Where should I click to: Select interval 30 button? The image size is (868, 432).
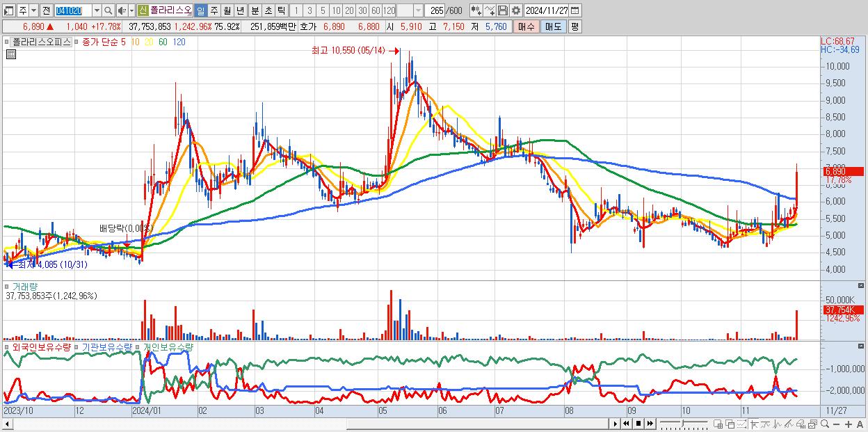point(362,10)
